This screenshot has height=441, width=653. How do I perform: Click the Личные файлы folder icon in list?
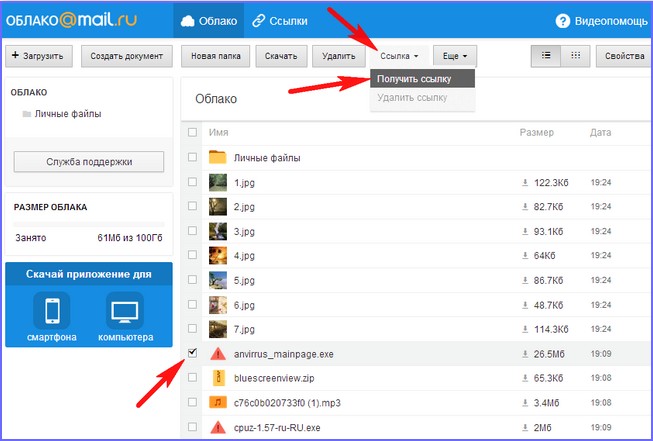click(x=217, y=157)
